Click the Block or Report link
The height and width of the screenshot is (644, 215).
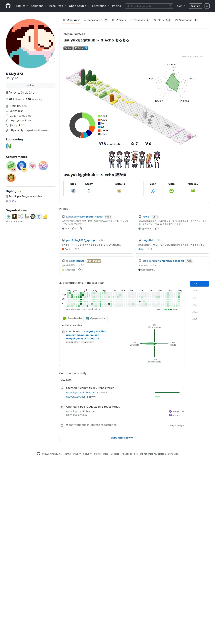tap(15, 222)
